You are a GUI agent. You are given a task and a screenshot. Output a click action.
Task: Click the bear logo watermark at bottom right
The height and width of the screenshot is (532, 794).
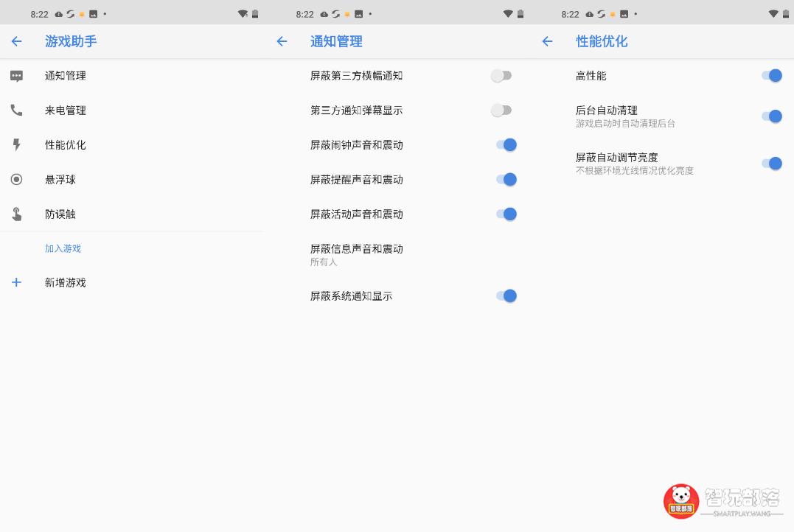click(680, 500)
